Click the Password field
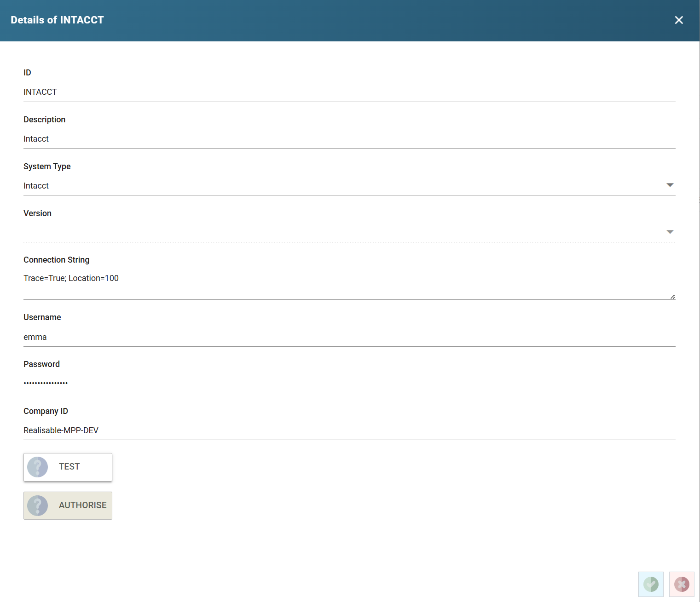Screen dimensions: 700x602 [349, 383]
